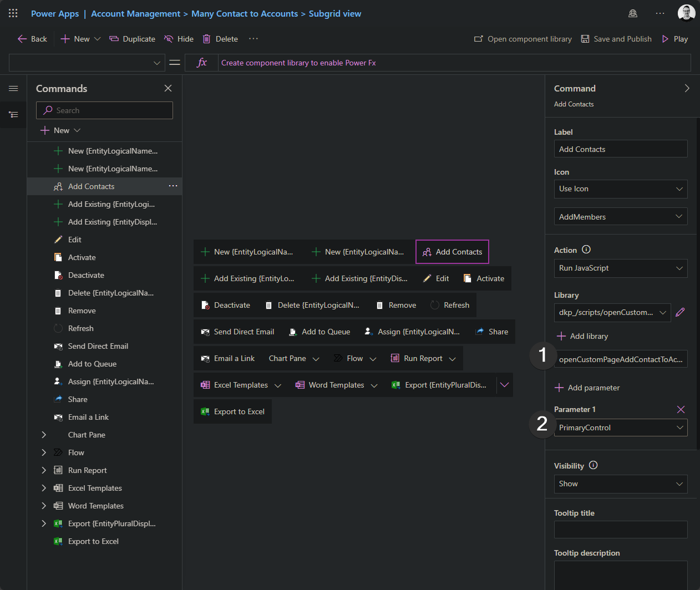
Task: Open canvas overflow chevron after Export
Action: (x=504, y=385)
